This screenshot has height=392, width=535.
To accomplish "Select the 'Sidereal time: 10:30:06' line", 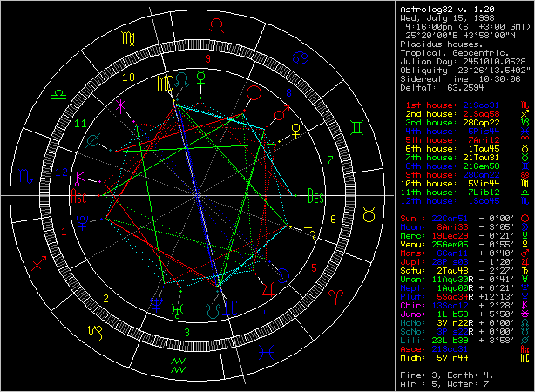I will (x=460, y=79).
